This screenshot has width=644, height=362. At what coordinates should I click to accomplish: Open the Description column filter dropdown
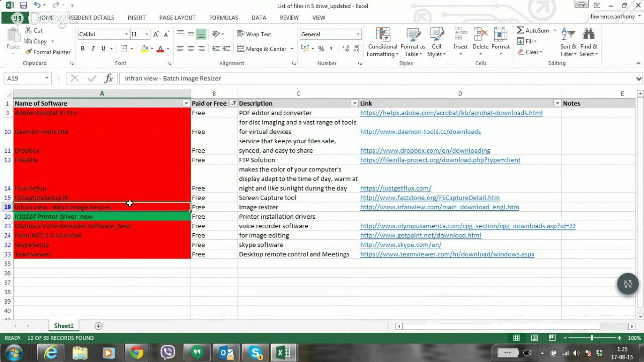click(x=355, y=104)
